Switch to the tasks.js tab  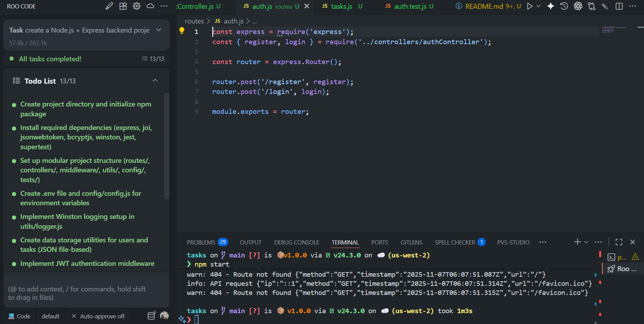click(342, 6)
